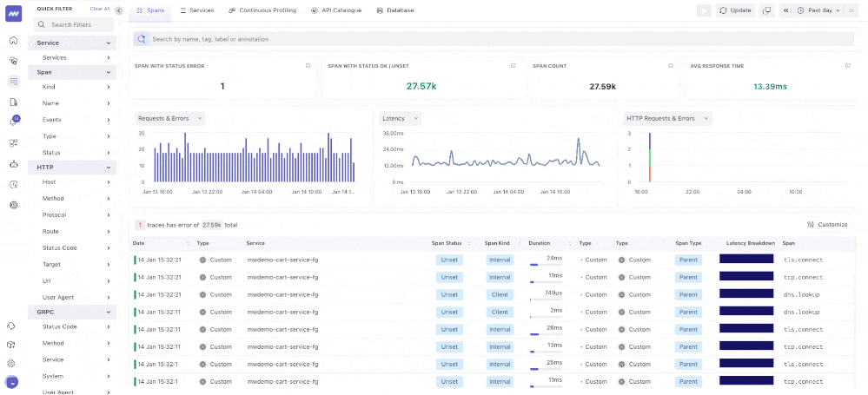Image resolution: width=868 pixels, height=395 pixels.
Task: Click the copy icon beside Update
Action: click(x=766, y=10)
